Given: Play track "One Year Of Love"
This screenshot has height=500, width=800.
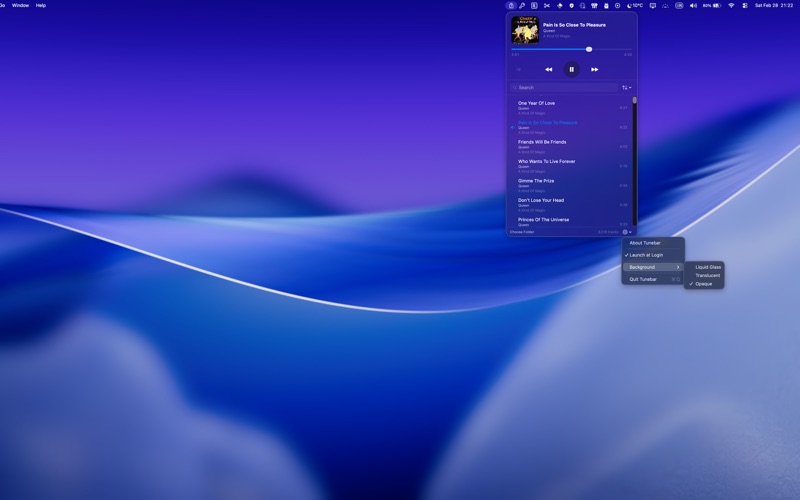Looking at the screenshot, I should point(570,108).
